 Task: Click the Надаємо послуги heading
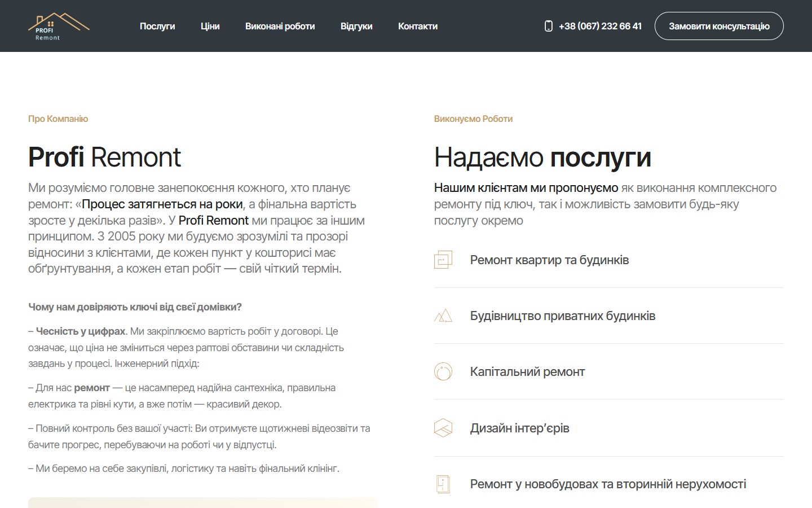pyautogui.click(x=542, y=157)
